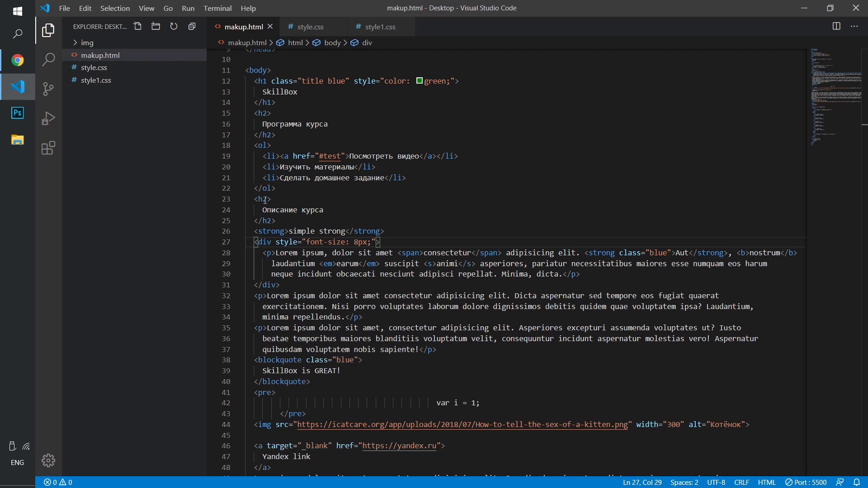Click New File icon in Explorer
868x488 pixels.
coord(138,27)
